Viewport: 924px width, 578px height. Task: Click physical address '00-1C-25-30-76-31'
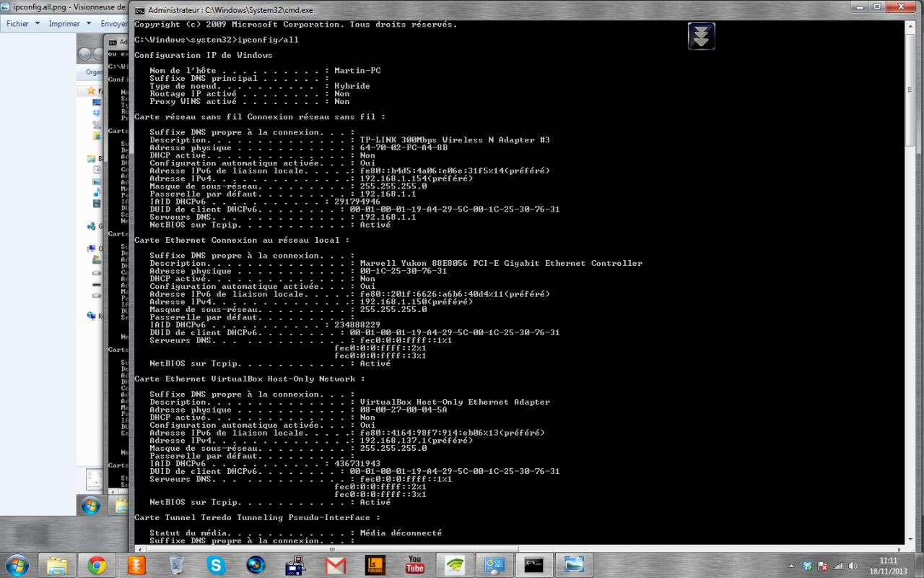404,271
